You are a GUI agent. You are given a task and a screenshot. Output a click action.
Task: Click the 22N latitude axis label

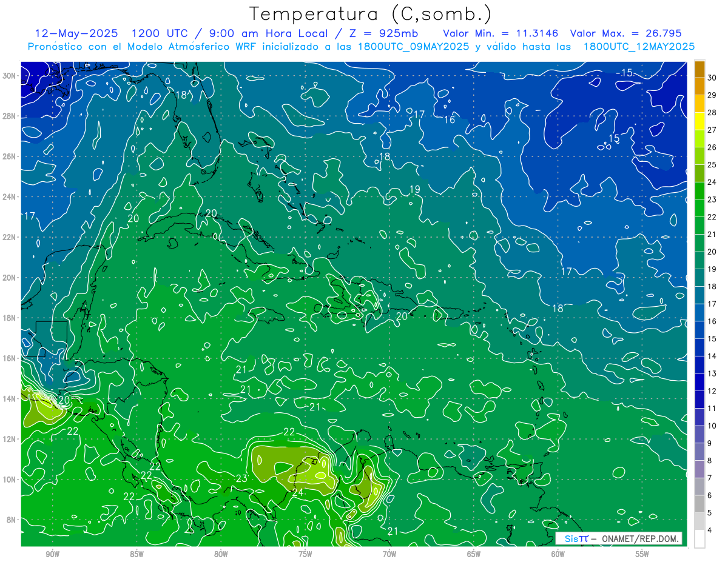click(x=9, y=237)
